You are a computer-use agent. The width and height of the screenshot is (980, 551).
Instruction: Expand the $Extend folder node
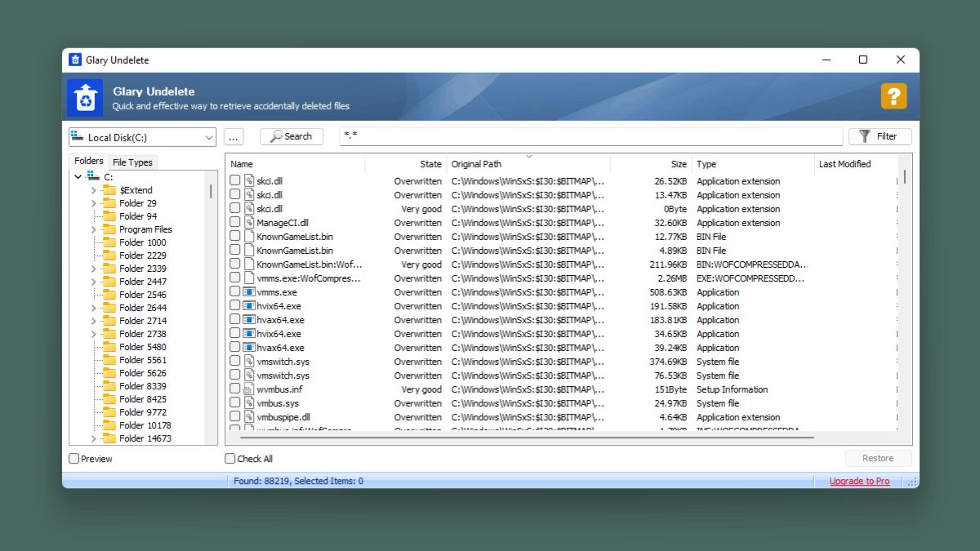(x=93, y=190)
